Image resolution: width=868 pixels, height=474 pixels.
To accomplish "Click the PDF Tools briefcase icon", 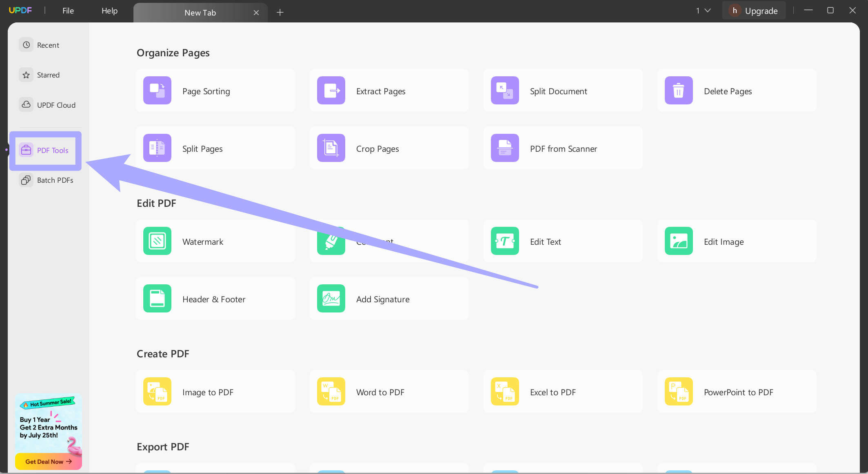I will pos(26,150).
